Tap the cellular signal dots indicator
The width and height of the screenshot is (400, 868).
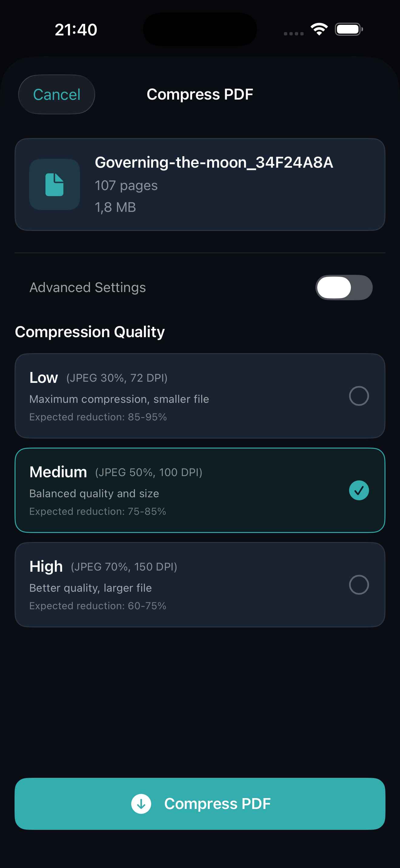(x=293, y=33)
